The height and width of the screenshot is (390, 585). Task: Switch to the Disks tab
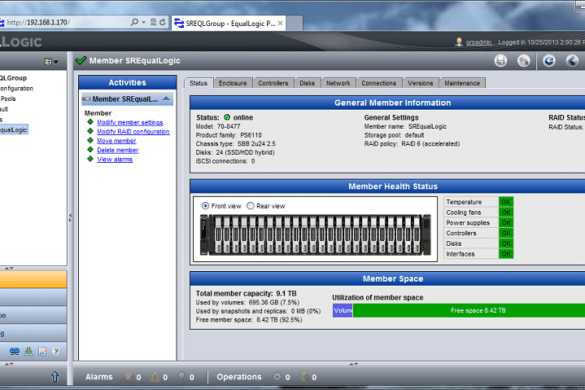point(307,83)
